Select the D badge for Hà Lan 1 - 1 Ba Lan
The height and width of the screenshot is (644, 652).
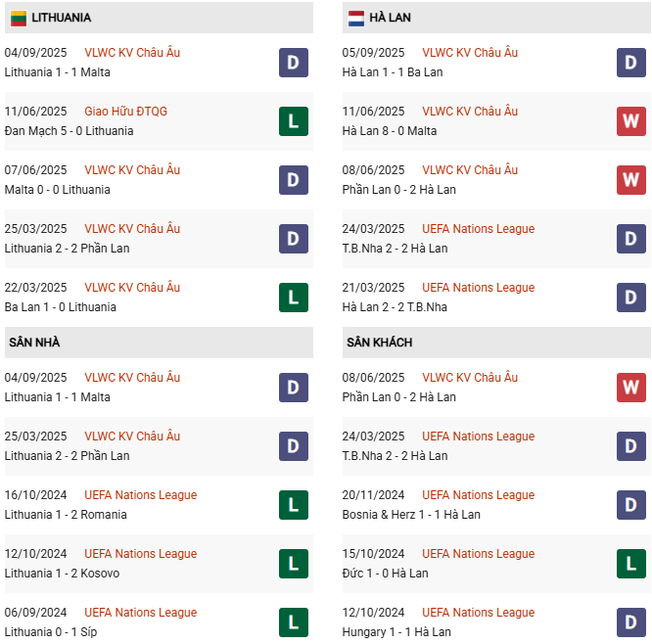point(630,63)
